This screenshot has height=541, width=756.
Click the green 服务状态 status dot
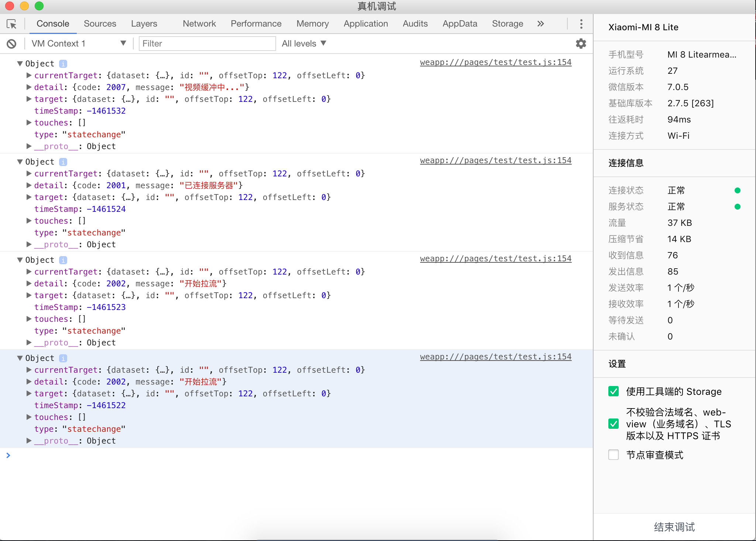tap(737, 207)
